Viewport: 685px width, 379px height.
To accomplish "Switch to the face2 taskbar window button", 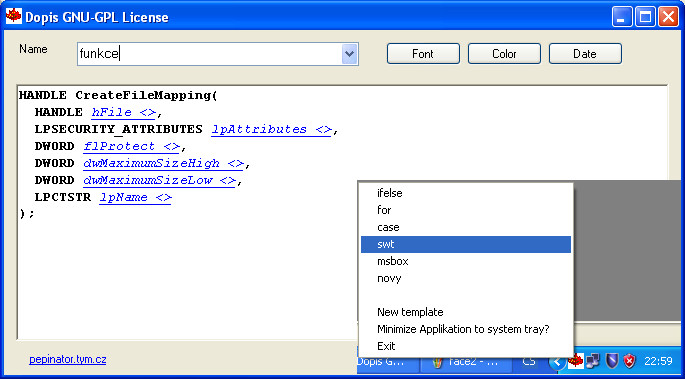I will [467, 362].
